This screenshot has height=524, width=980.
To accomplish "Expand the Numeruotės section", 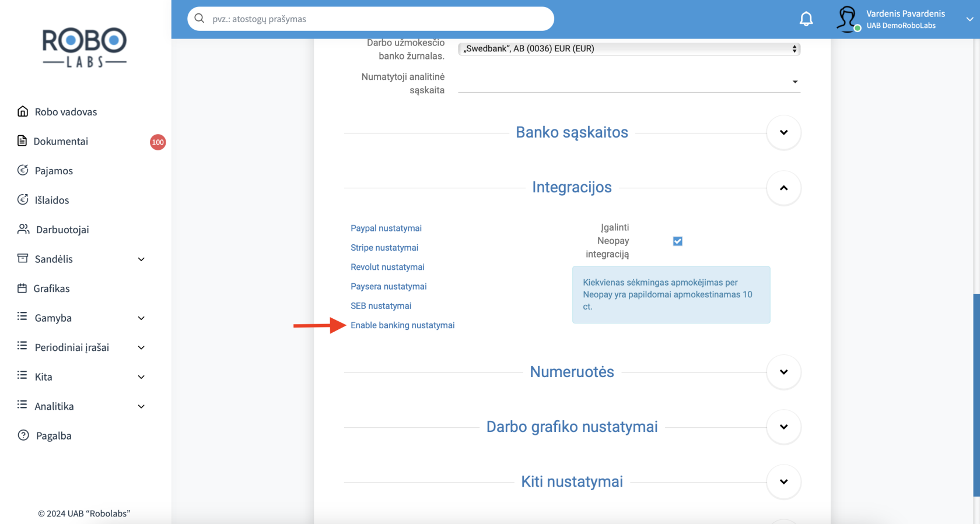I will [784, 372].
